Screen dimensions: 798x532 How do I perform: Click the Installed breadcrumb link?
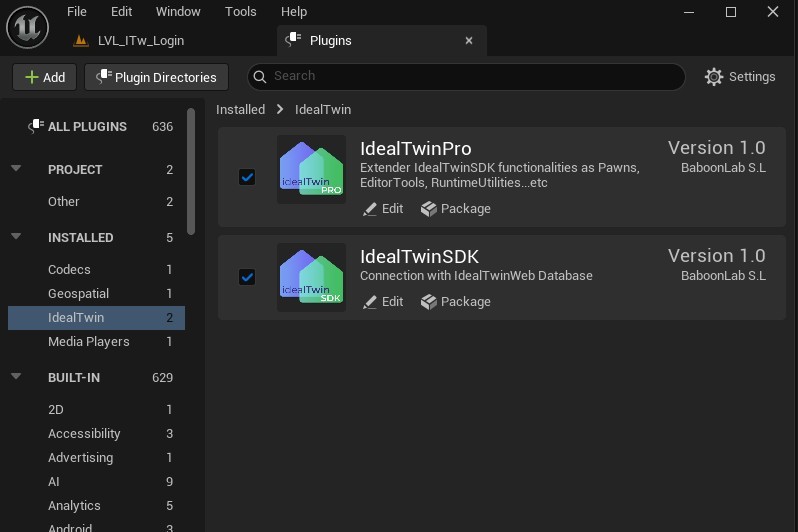click(x=240, y=109)
